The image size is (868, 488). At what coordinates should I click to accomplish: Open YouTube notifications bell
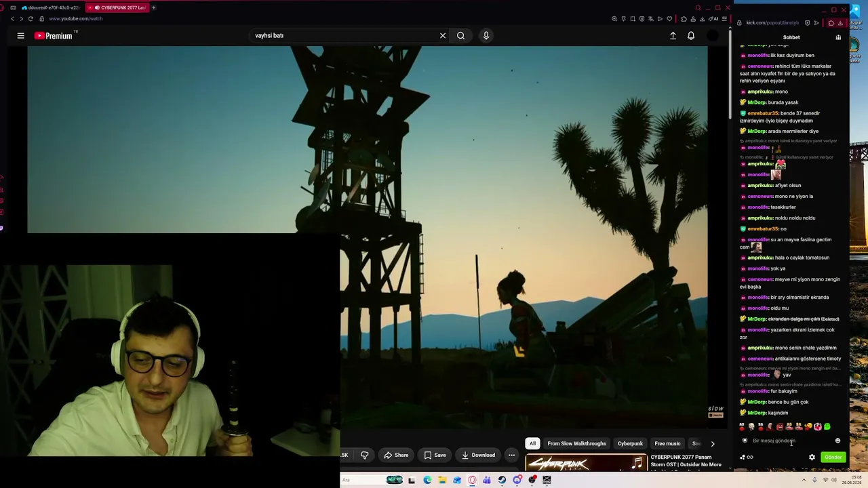click(691, 36)
